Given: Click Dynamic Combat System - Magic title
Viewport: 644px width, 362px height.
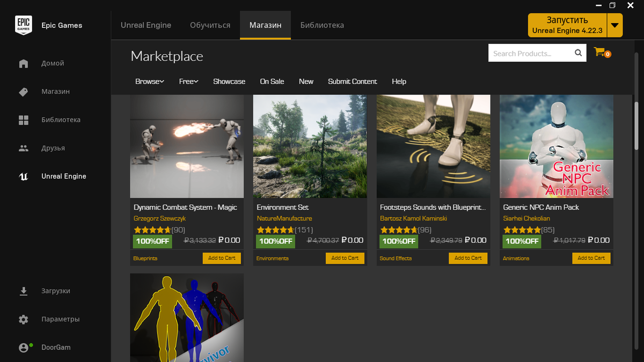Looking at the screenshot, I should [x=185, y=207].
